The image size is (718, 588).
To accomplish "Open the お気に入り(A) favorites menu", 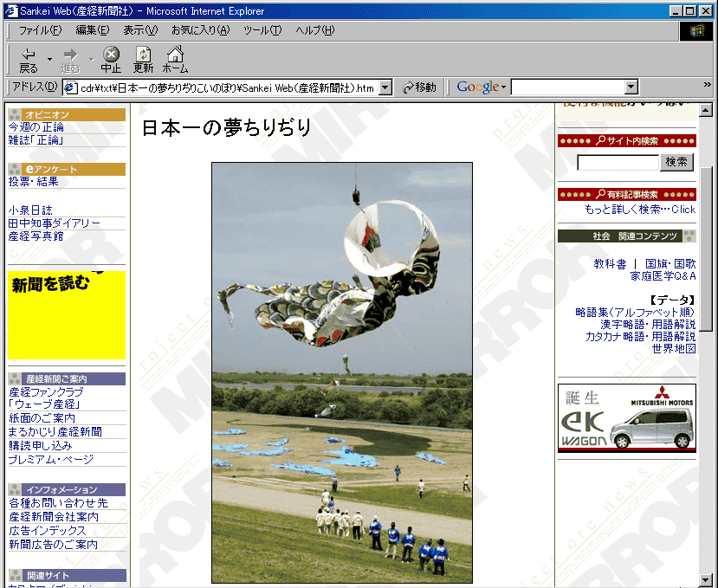I will click(x=200, y=30).
